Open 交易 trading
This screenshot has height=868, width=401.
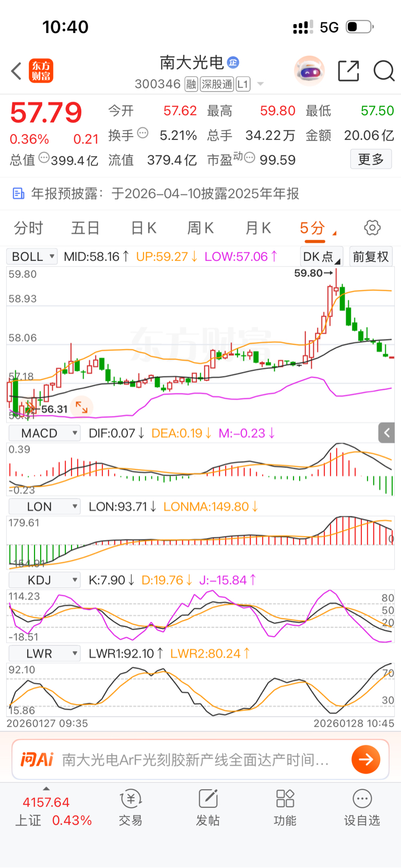pyautogui.click(x=131, y=807)
